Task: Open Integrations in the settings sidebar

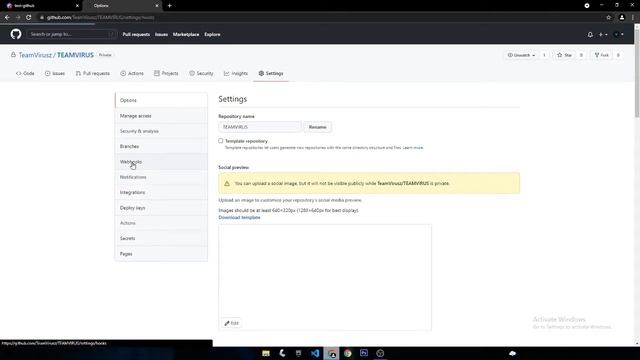Action: click(161, 192)
